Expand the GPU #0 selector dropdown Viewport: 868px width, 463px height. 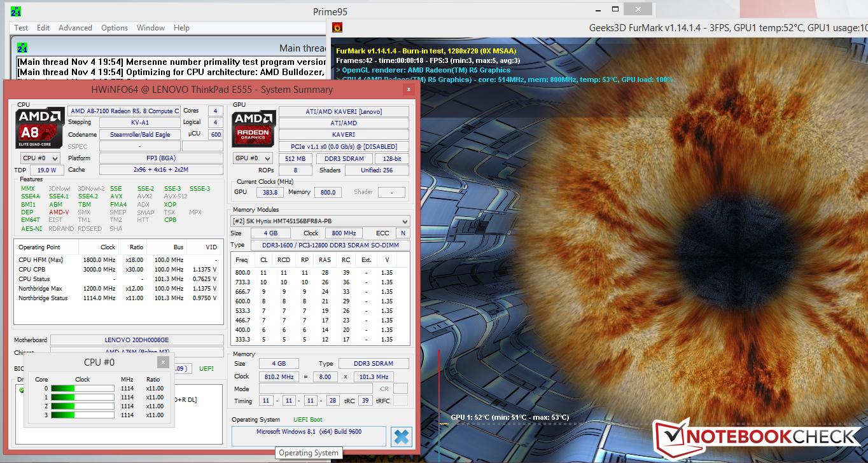click(253, 158)
